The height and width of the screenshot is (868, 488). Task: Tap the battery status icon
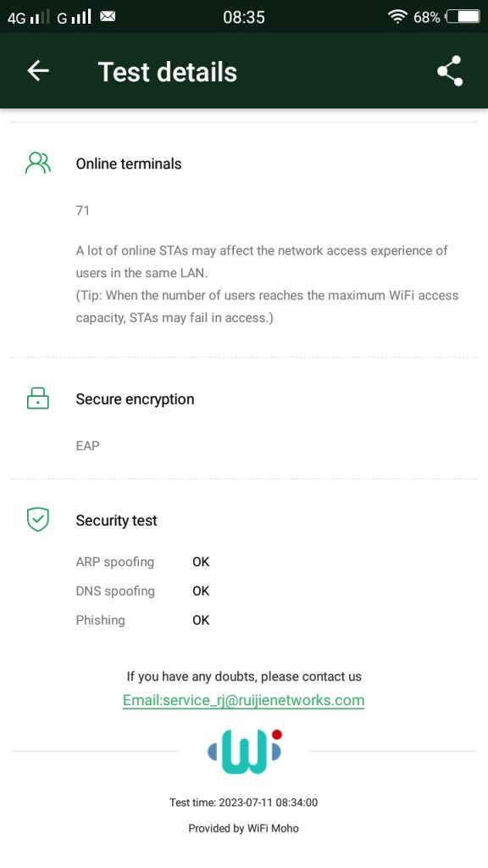(x=463, y=17)
